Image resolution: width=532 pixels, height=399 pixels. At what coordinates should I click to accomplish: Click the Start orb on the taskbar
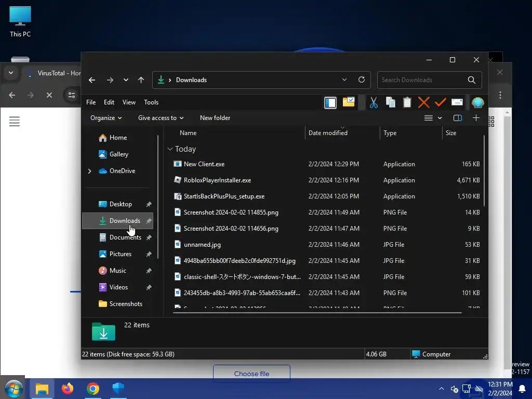click(x=14, y=388)
